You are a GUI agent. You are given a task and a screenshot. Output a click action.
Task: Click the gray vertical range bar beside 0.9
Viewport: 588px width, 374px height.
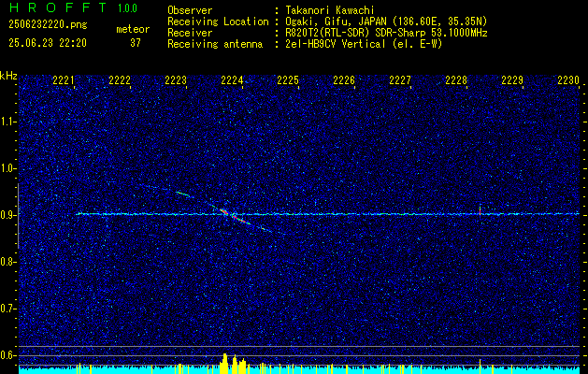[18, 216]
